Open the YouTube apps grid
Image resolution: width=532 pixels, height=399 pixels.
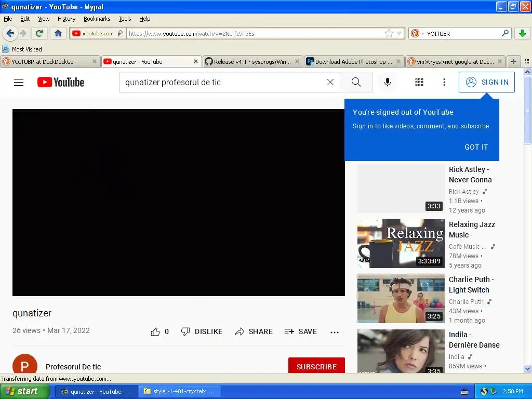click(x=419, y=82)
